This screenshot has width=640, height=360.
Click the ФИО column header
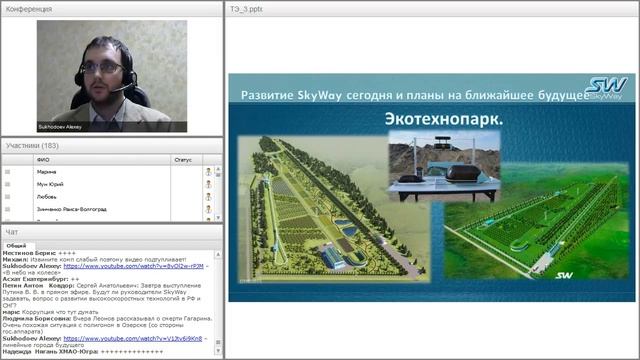coord(102,160)
